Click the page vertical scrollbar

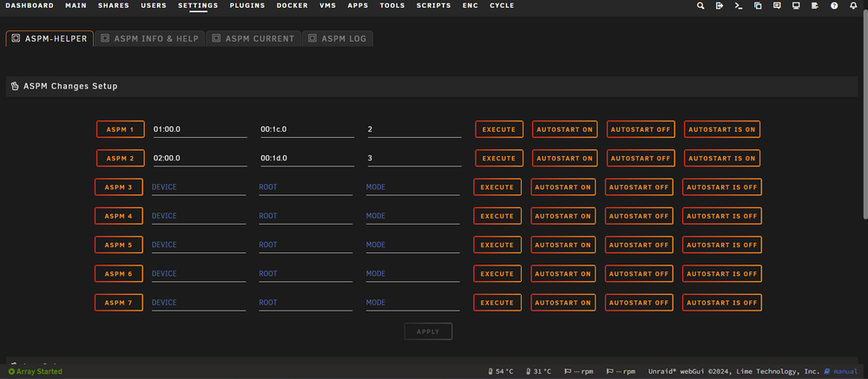pyautogui.click(x=865, y=114)
